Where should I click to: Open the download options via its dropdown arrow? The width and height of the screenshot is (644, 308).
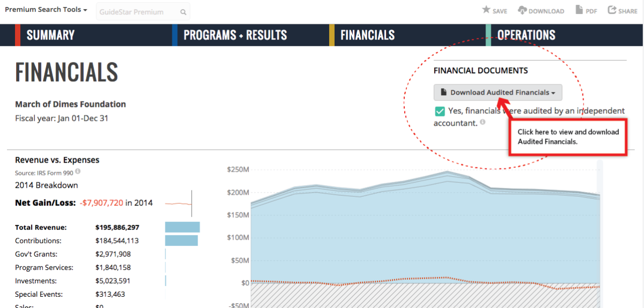point(554,92)
